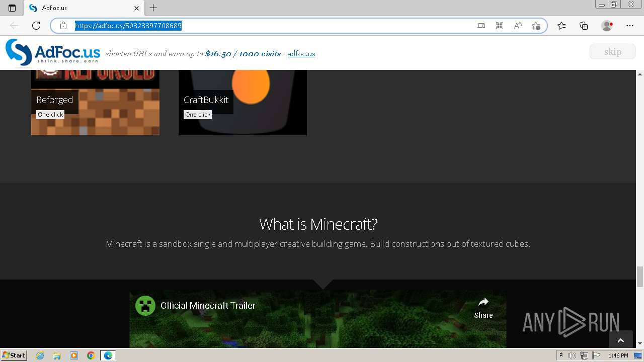This screenshot has height=362, width=644.
Task: Open the app available device icon
Action: 481,26
